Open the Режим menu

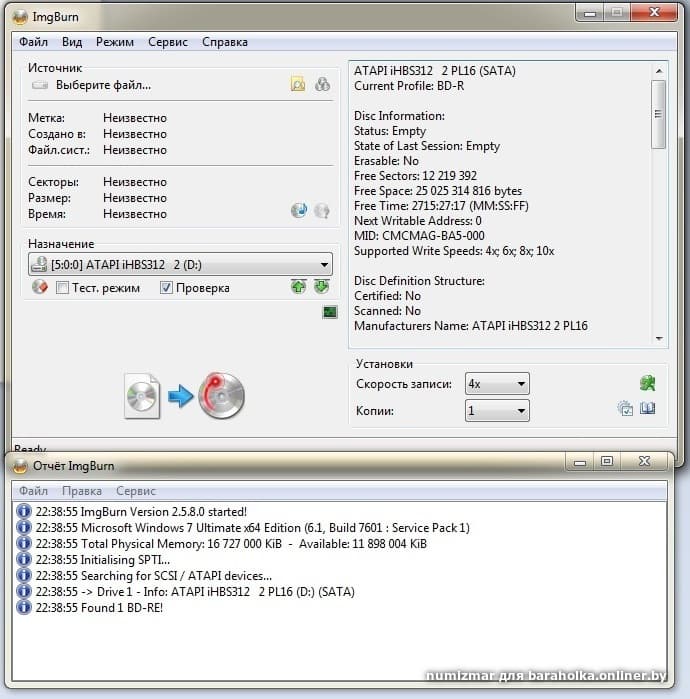coord(115,42)
